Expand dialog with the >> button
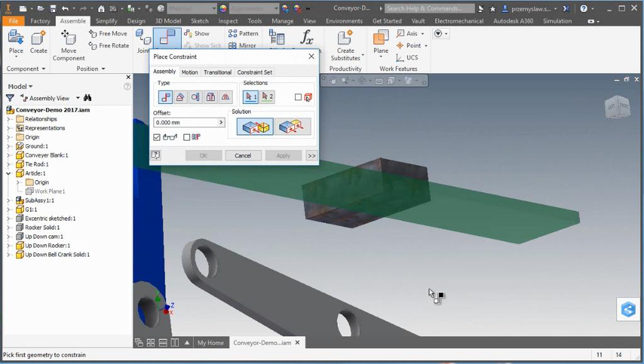The width and height of the screenshot is (644, 364). pos(312,156)
